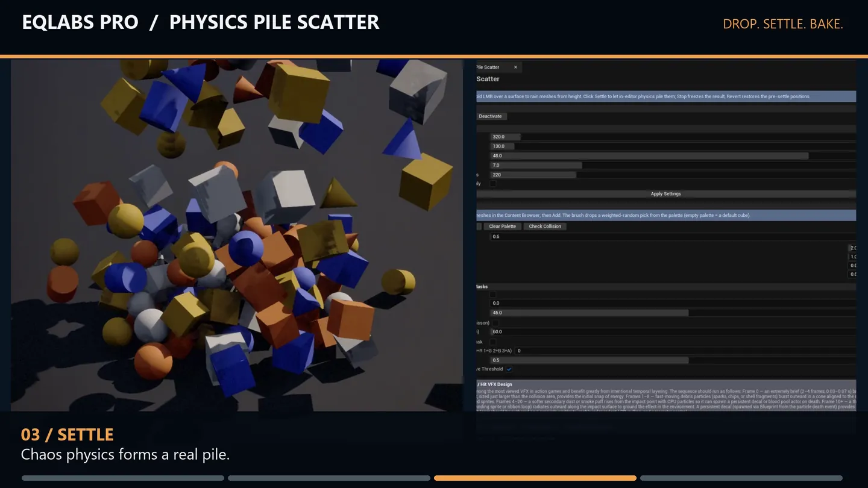Click the first progress segment at bottom
Image resolution: width=868 pixels, height=488 pixels.
point(123,478)
